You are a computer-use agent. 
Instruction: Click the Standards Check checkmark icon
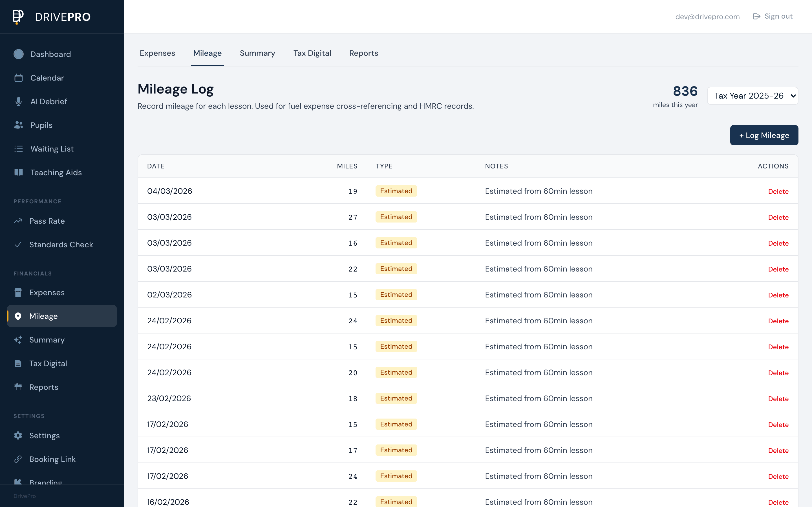18,244
